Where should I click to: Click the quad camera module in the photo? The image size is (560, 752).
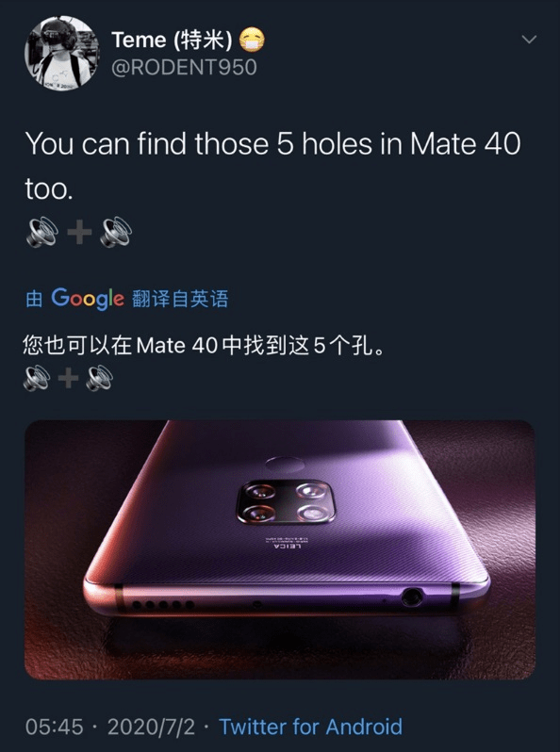pyautogui.click(x=286, y=502)
